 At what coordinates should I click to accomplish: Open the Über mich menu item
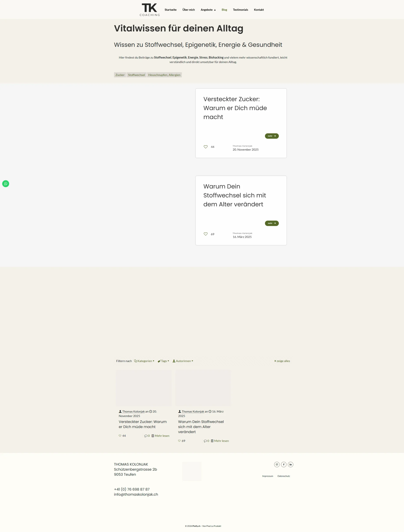point(188,10)
